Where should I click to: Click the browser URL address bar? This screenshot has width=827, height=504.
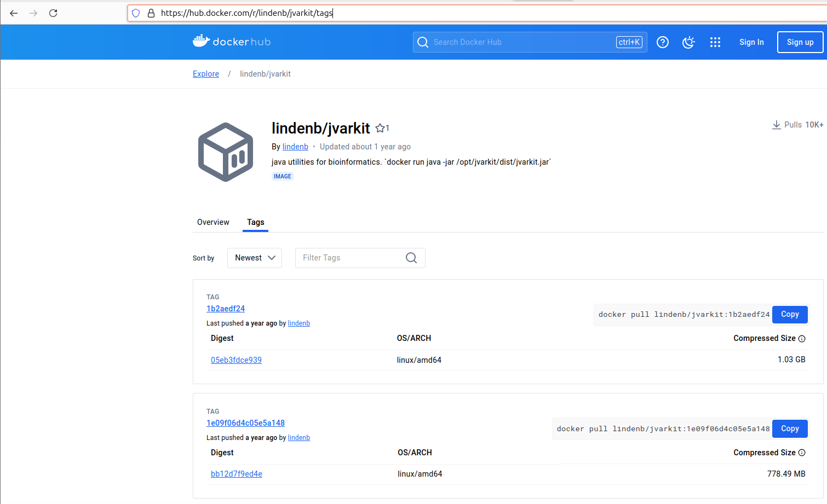tap(476, 13)
